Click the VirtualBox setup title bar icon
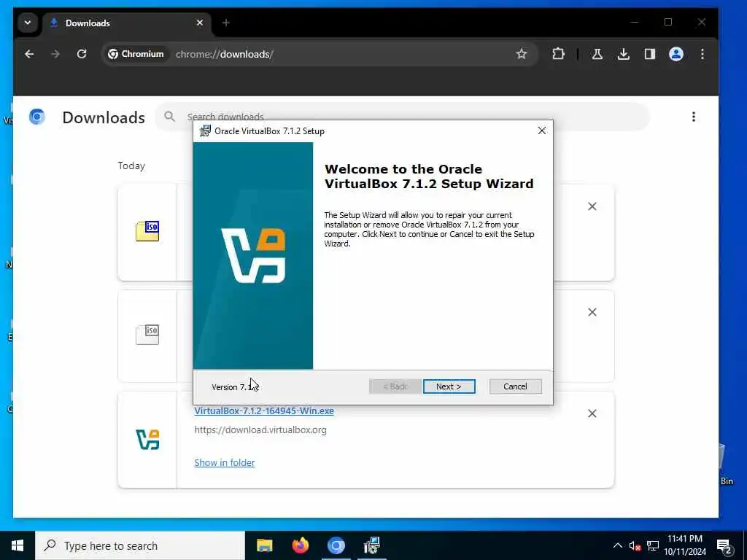747x560 pixels. coord(205,131)
